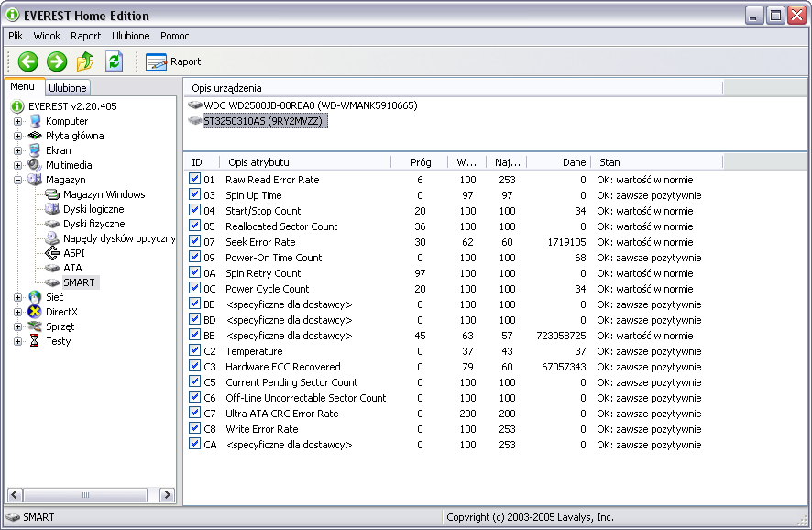Select the Płyta główna motherboard icon
Image resolution: width=812 pixels, height=530 pixels.
[35, 136]
